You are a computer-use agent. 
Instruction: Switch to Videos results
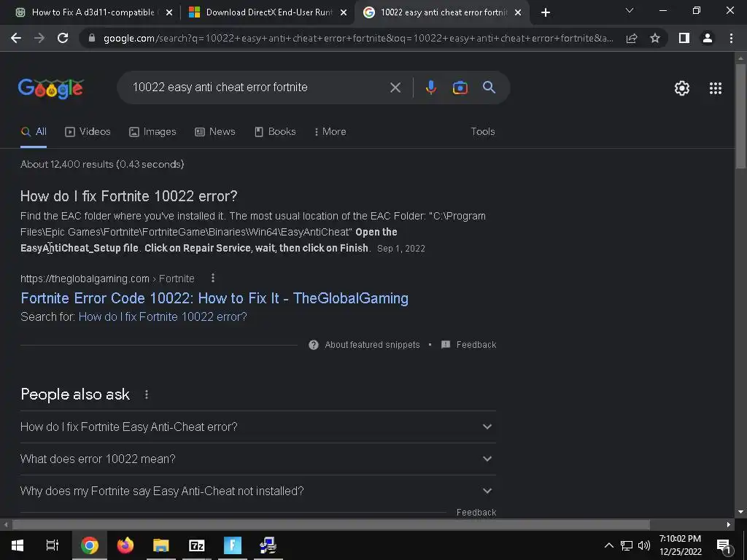click(88, 132)
